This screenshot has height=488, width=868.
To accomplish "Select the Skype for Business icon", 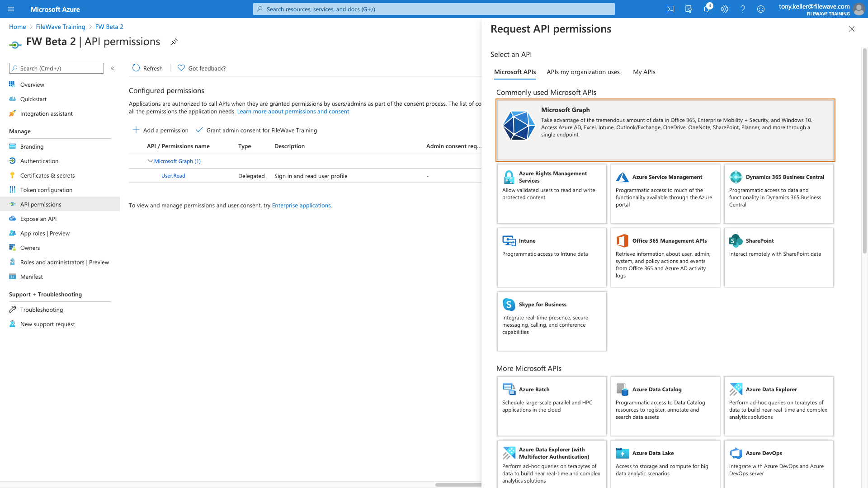I will pos(509,305).
